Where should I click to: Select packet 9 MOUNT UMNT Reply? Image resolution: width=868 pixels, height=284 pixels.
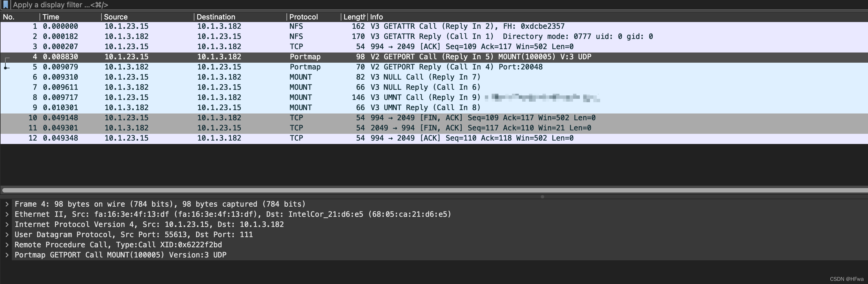tap(434, 108)
